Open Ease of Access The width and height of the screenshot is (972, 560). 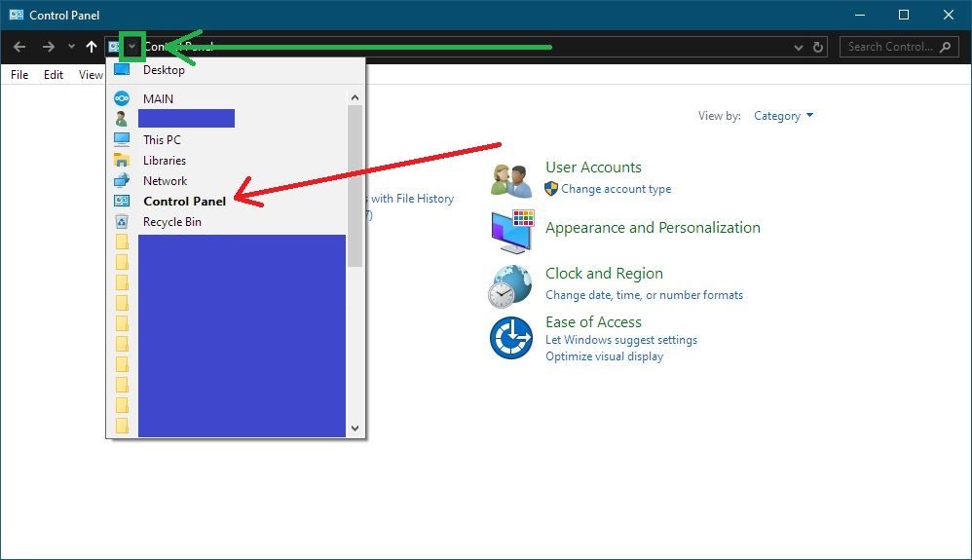[593, 321]
